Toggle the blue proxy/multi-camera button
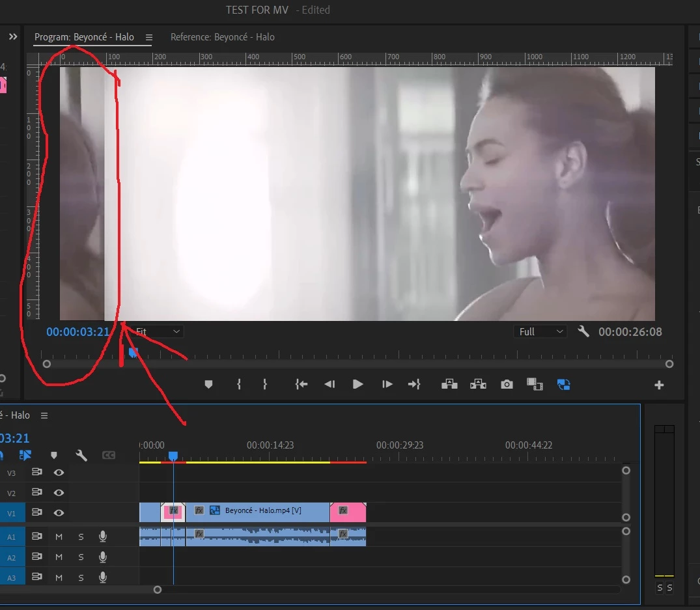The width and height of the screenshot is (700, 610). click(563, 384)
